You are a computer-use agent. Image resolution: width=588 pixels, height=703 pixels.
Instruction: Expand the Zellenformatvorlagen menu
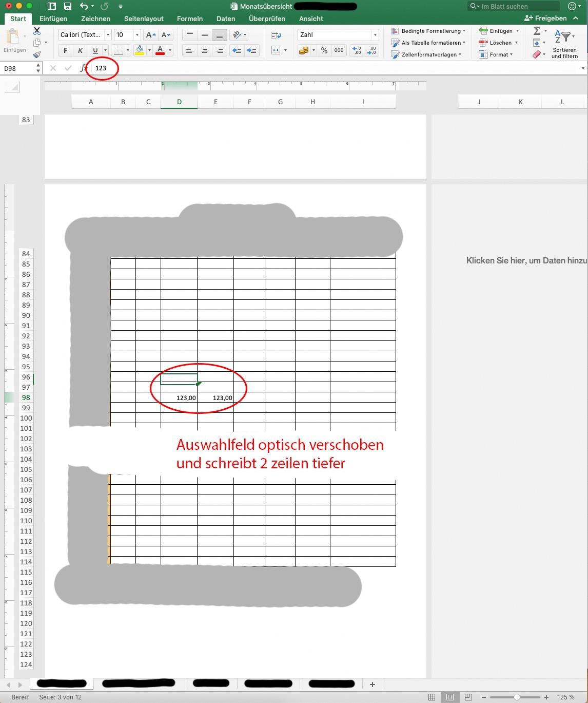(x=426, y=54)
